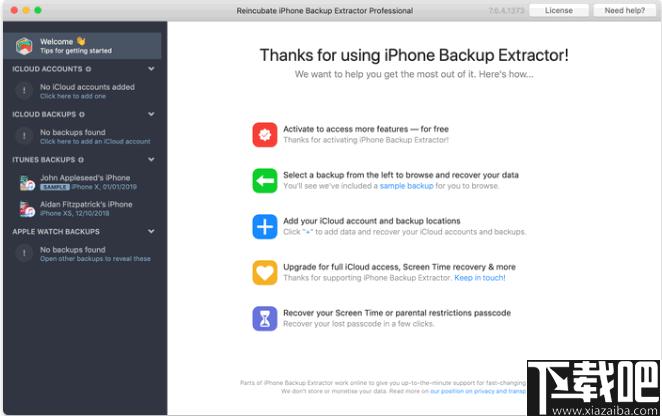The width and height of the screenshot is (662, 416).
Task: Click the License button
Action: [559, 11]
